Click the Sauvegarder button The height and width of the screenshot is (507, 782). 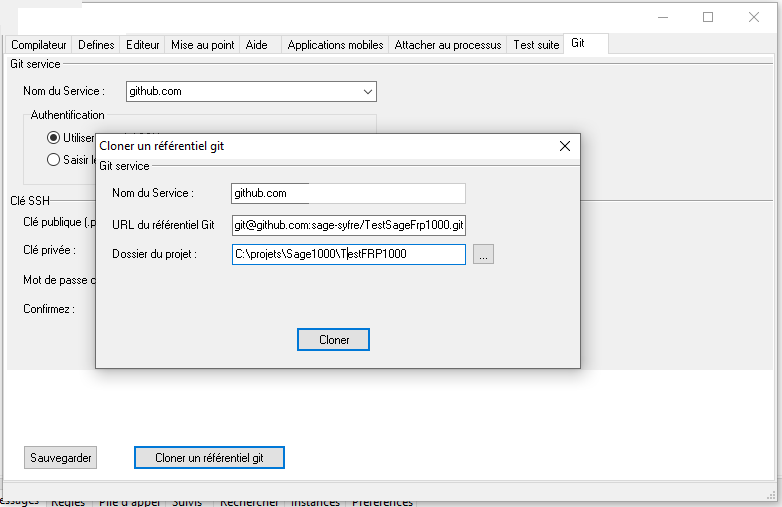tap(60, 458)
